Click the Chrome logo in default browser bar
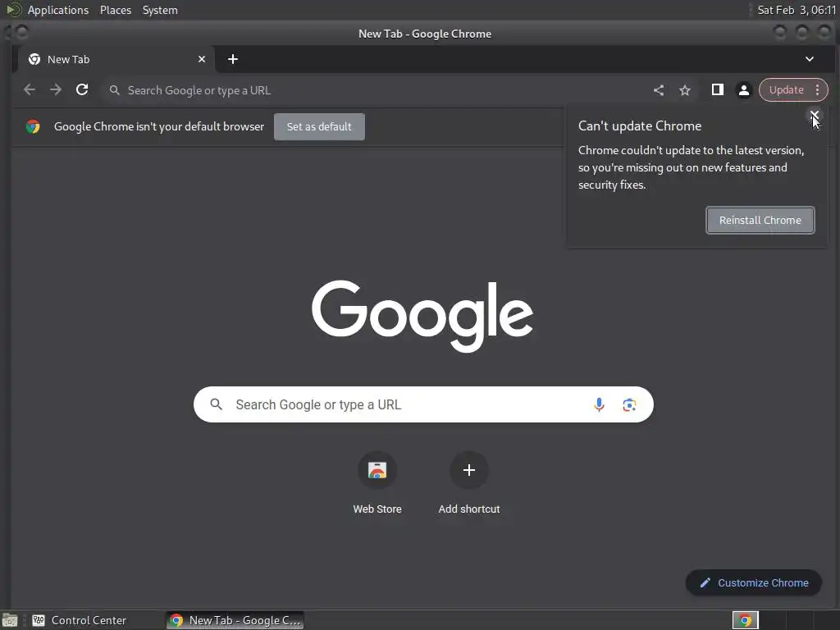 click(x=33, y=126)
